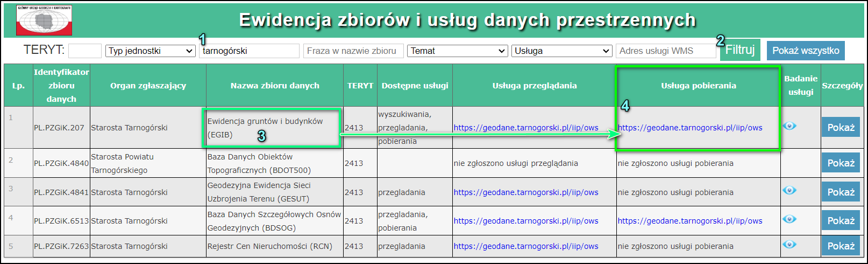Viewport: 868px width, 264px height.
Task: Open EGIB download service link
Action: 689,128
